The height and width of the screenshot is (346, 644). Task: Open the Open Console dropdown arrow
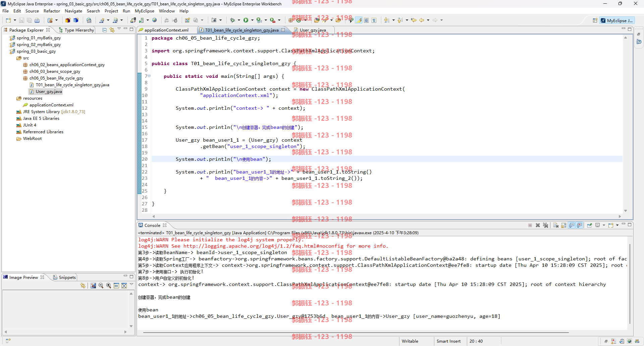click(x=617, y=225)
